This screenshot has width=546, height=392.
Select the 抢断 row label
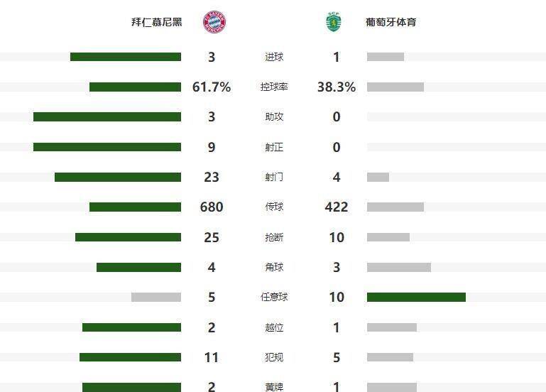click(x=273, y=237)
